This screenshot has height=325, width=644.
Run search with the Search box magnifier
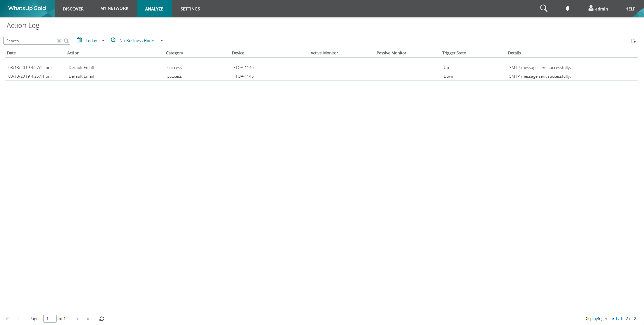66,41
